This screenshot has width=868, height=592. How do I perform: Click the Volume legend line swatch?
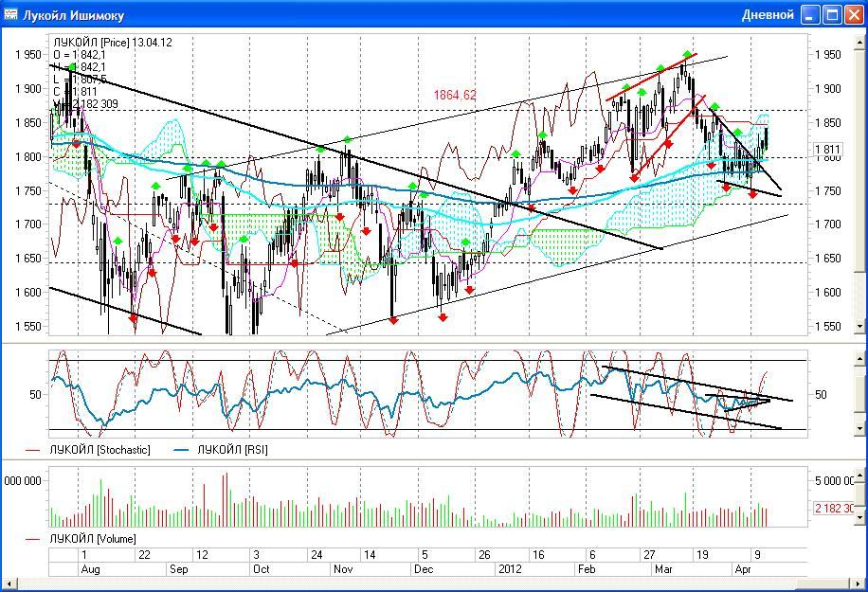pyautogui.click(x=33, y=539)
